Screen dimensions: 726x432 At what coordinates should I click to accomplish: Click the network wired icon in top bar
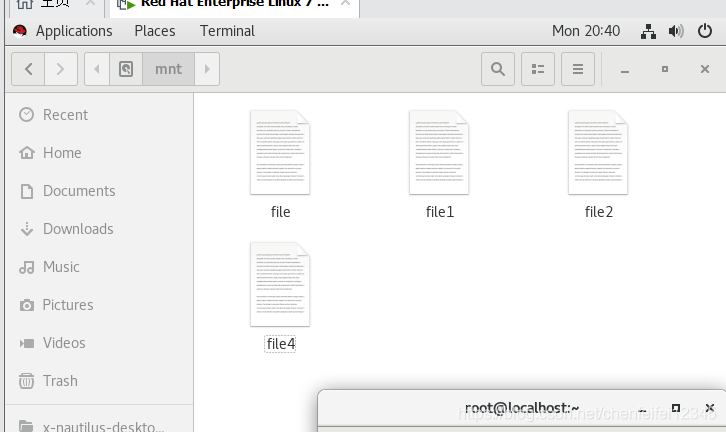tap(648, 31)
